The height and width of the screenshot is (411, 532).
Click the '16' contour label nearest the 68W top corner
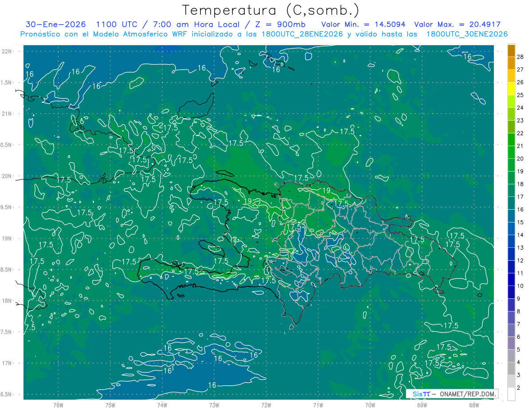(x=467, y=56)
